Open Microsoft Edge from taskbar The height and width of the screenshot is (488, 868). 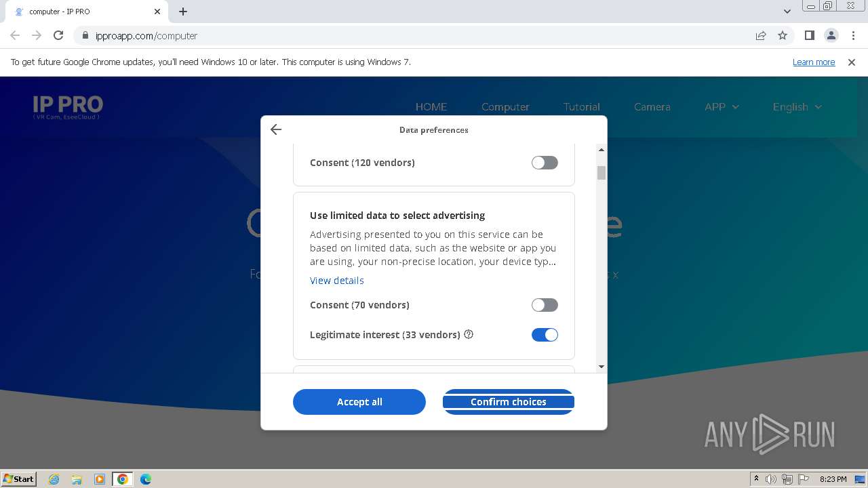click(x=146, y=479)
